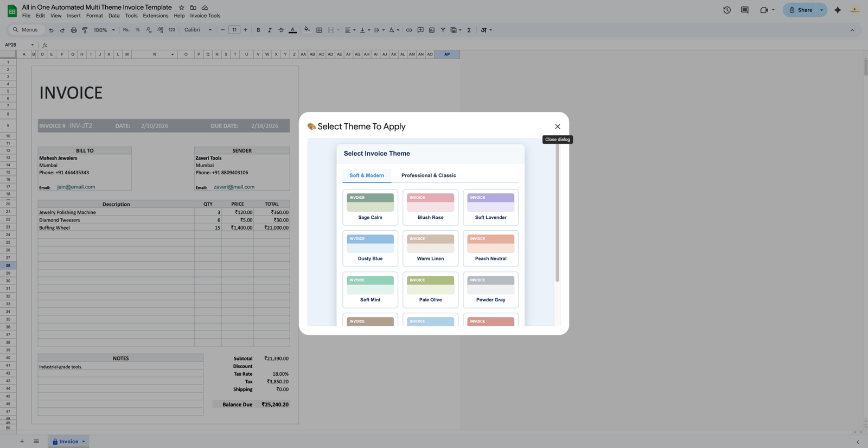Click the theme dialog's vertical scrollbar
The image size is (868, 448).
(557, 213)
